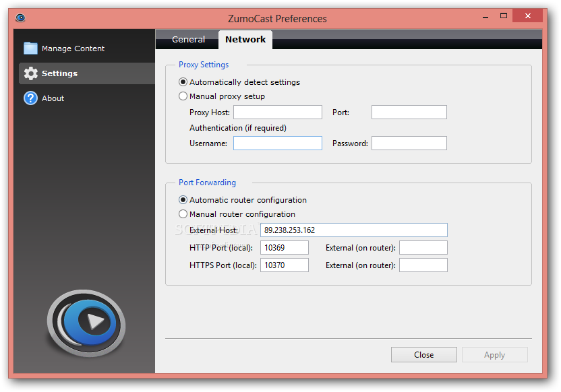Image resolution: width=561 pixels, height=392 pixels.
Task: Click the ZumoCast title bar app icon
Action: (x=20, y=18)
